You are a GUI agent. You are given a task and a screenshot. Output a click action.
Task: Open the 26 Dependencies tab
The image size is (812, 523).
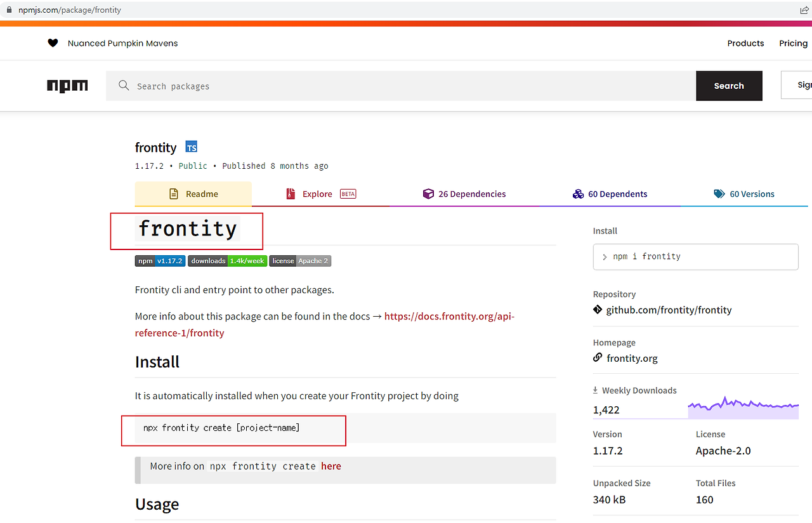coord(464,194)
